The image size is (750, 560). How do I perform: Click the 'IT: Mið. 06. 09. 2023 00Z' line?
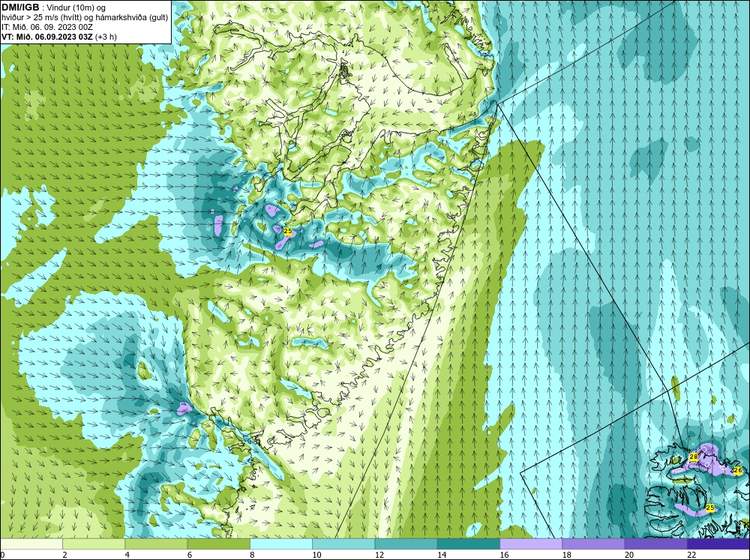click(46, 27)
